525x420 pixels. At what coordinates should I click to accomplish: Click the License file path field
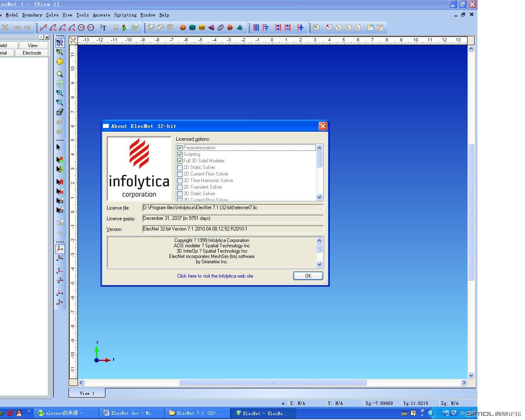pos(233,208)
